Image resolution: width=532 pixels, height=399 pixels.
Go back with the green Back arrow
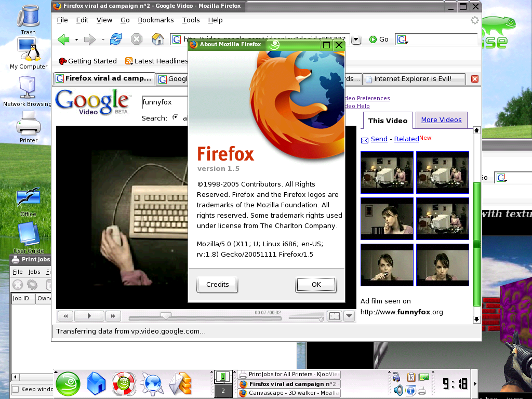click(63, 39)
